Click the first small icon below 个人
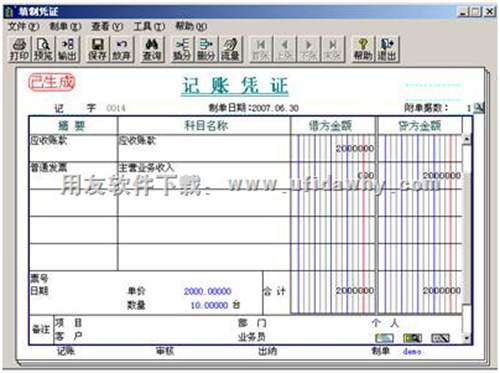 [384, 338]
